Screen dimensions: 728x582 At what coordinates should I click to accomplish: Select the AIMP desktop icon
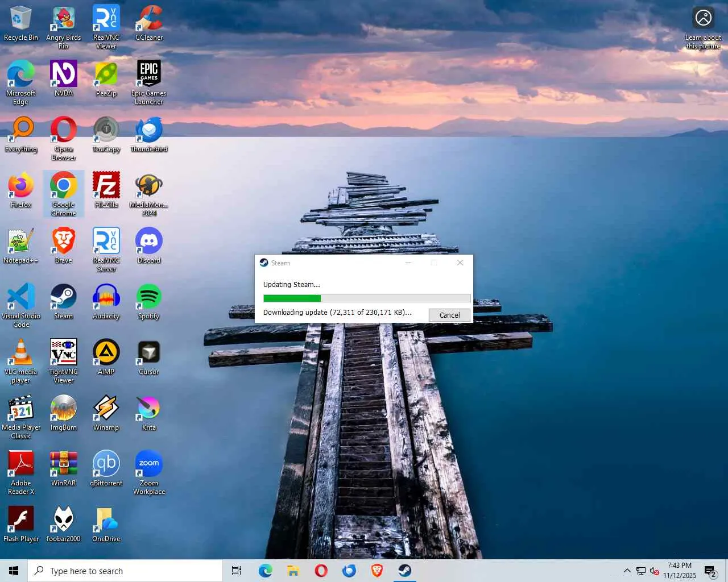coord(106,357)
